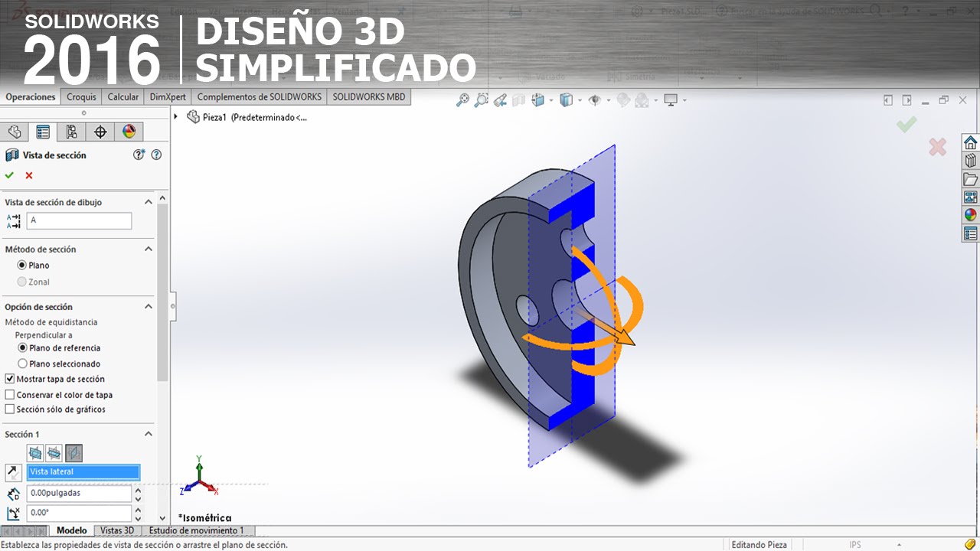Switch to Operaciones tab

pos(31,97)
